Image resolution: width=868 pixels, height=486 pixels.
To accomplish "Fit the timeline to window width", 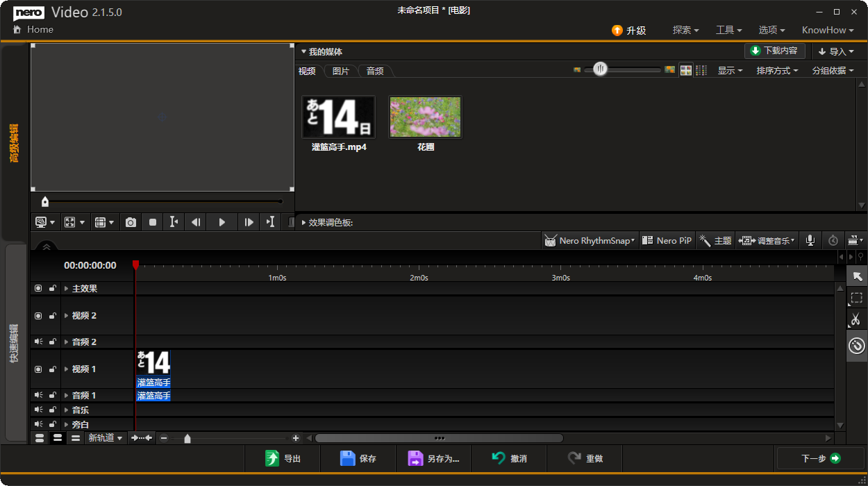I will pos(142,438).
